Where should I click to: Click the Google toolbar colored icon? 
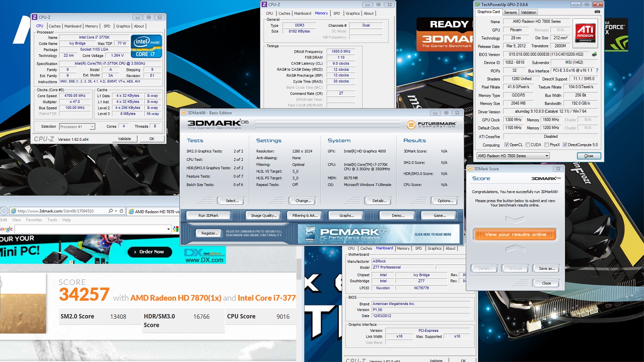tap(176, 229)
